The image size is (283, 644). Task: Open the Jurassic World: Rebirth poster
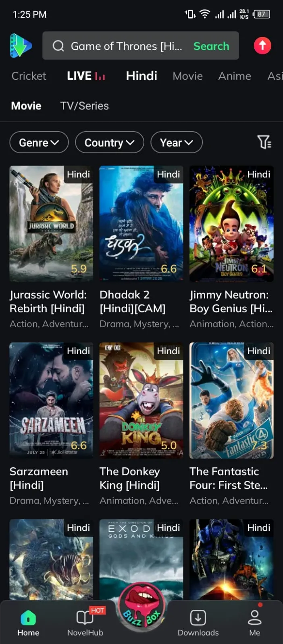pyautogui.click(x=51, y=223)
